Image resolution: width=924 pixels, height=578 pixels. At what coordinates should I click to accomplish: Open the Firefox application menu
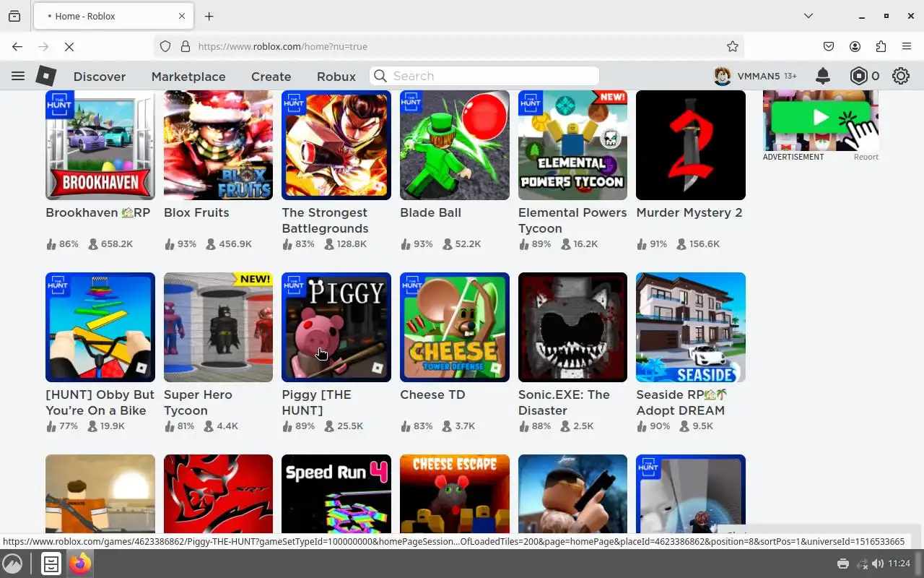907,46
